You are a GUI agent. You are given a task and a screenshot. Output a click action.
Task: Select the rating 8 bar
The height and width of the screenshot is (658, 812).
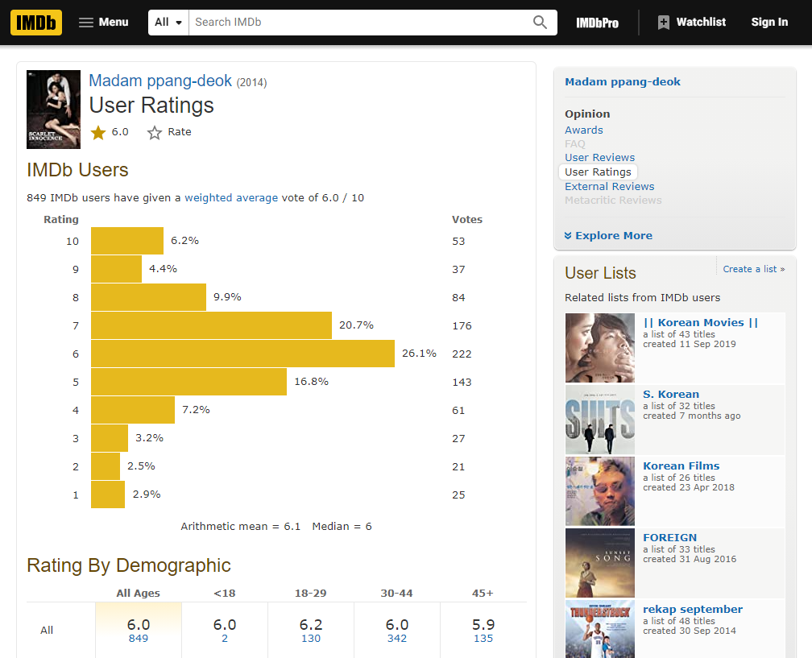tap(148, 297)
